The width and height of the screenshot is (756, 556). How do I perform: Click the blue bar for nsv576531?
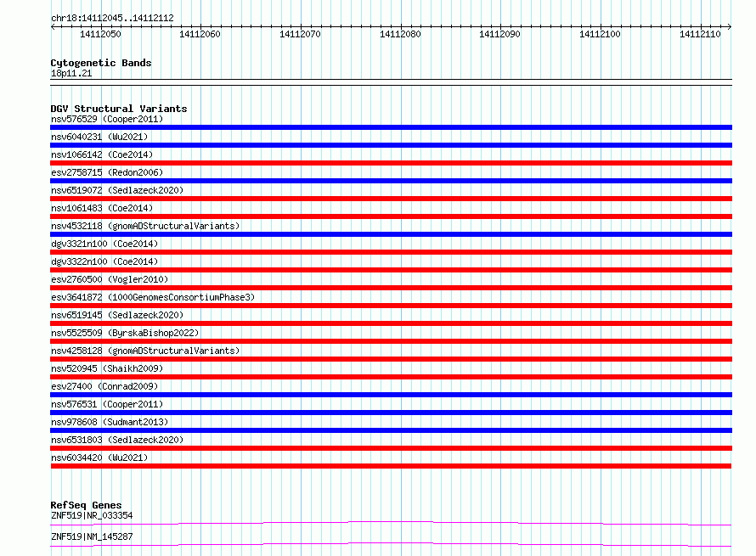pos(391,413)
